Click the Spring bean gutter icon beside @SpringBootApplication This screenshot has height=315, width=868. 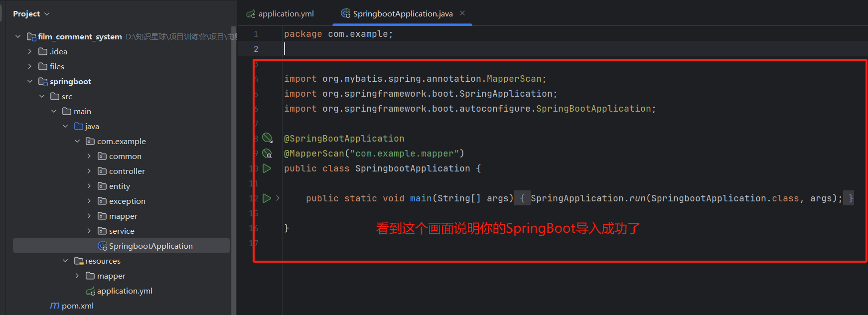[268, 138]
